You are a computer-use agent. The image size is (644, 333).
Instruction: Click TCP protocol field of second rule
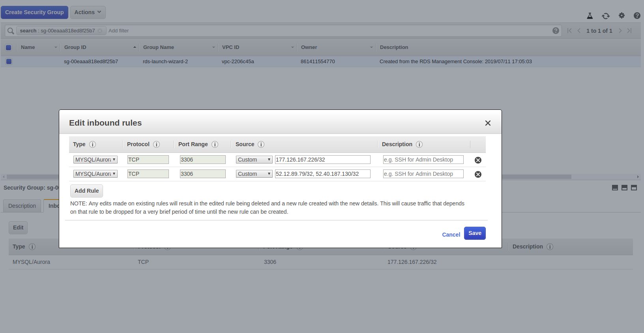click(148, 174)
